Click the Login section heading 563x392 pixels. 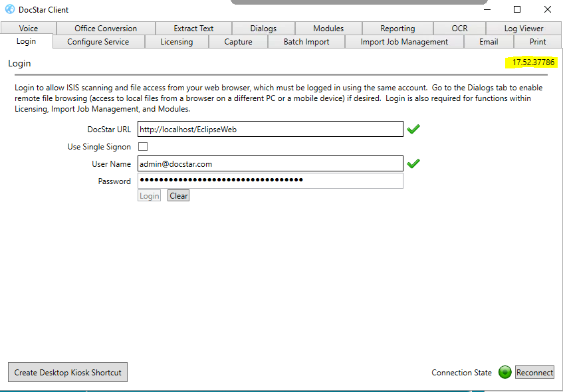point(19,63)
